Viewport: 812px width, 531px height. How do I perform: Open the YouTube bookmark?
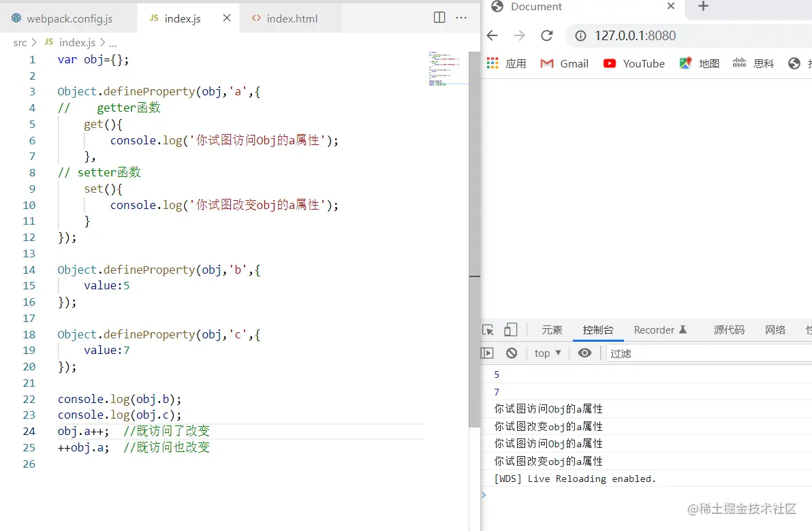(x=634, y=64)
